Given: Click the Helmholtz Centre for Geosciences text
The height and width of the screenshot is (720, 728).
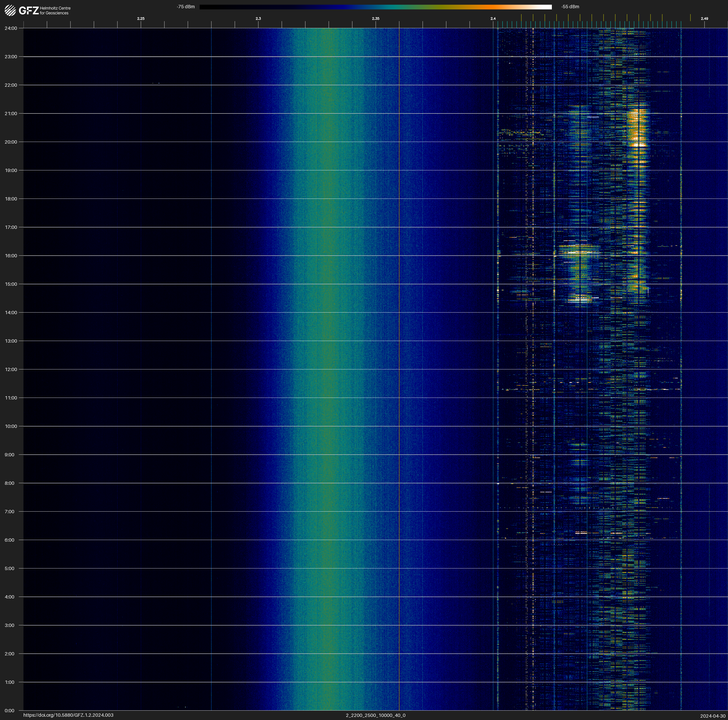Looking at the screenshot, I should coord(55,11).
